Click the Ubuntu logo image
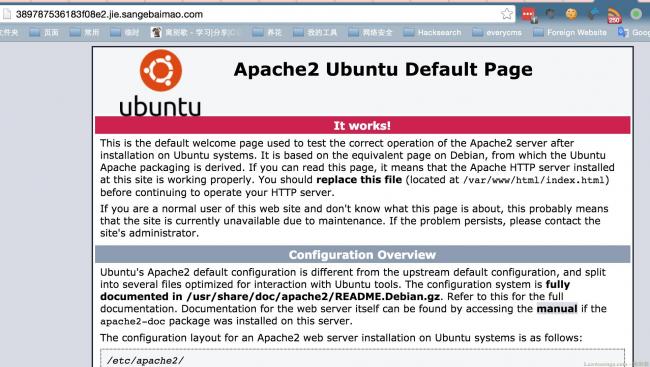The image size is (650, 367). coord(160,83)
